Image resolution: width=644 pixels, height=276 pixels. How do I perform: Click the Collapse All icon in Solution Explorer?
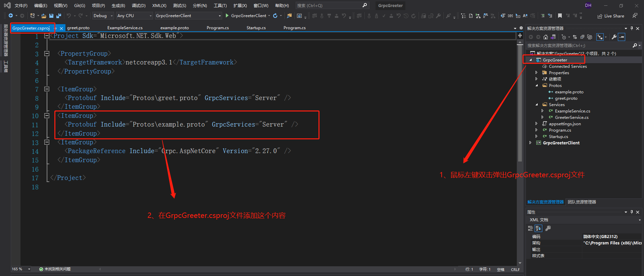tap(582, 37)
